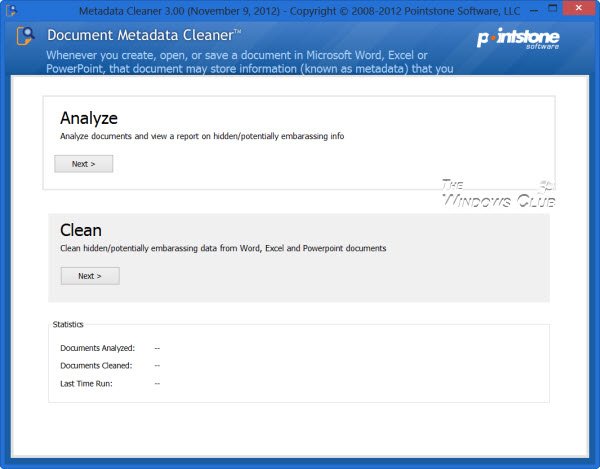The image size is (600, 469).
Task: Click the Last Time Run value dashes
Action: tap(157, 384)
